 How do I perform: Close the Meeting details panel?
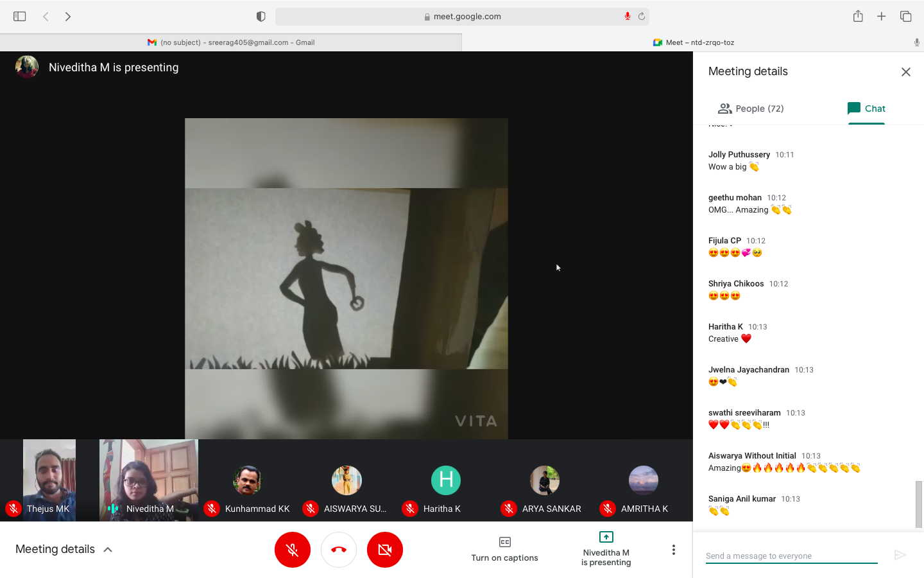coord(906,72)
